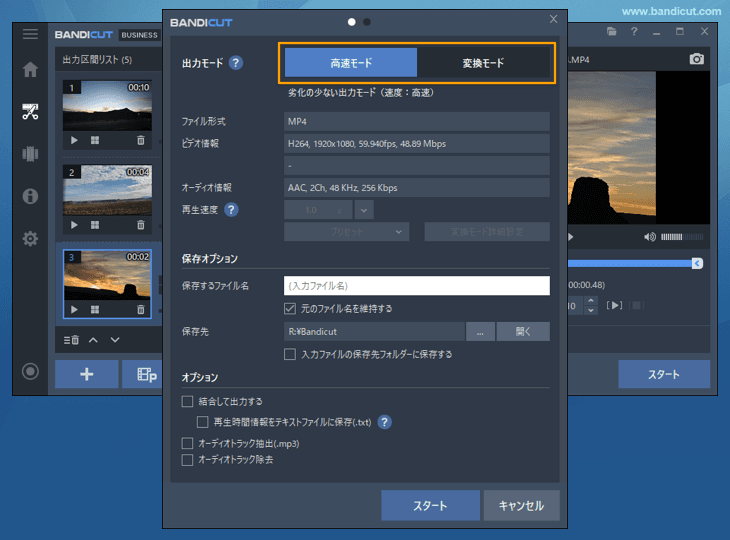730x540 pixels.
Task: Click the 開く button to open folder
Action: [x=523, y=331]
